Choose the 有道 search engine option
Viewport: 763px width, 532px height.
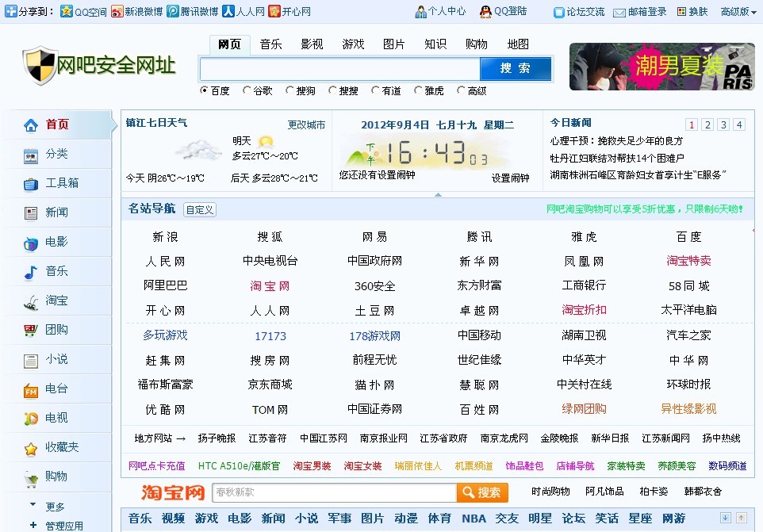(376, 90)
